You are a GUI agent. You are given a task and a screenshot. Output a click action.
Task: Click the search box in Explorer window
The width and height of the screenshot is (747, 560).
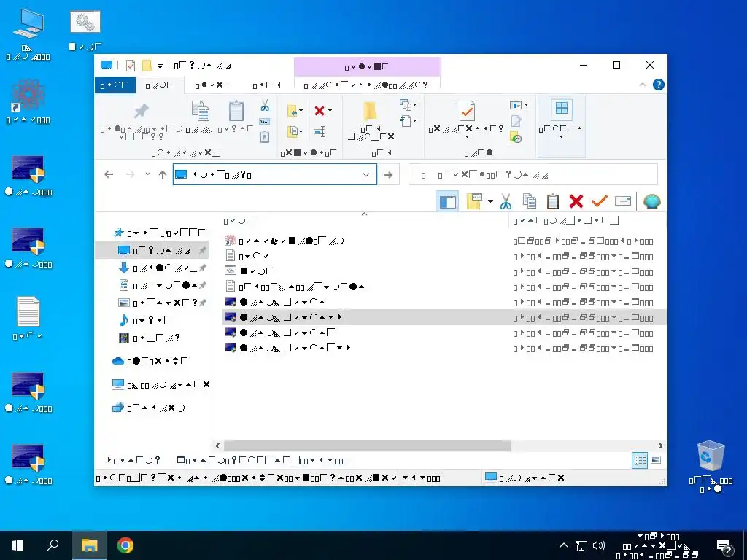(x=533, y=175)
